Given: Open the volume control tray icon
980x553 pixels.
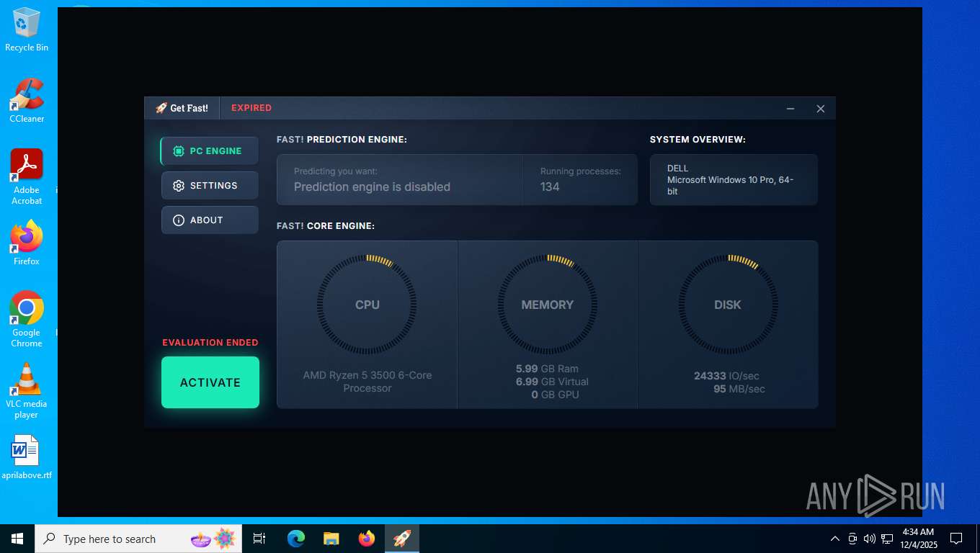Looking at the screenshot, I should [870, 539].
